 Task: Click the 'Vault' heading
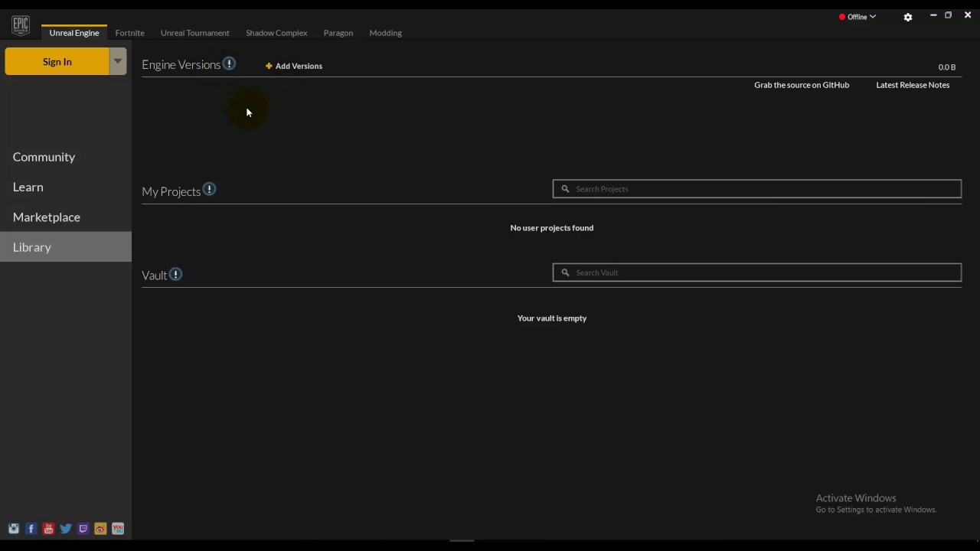click(154, 275)
